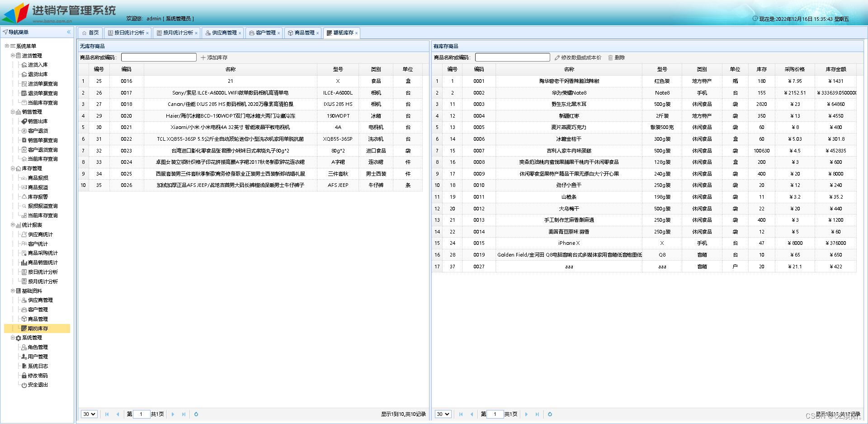Image resolution: width=868 pixels, height=424 pixels.
Task: Open 修改密码 in the sidebar tree
Action: [x=38, y=376]
